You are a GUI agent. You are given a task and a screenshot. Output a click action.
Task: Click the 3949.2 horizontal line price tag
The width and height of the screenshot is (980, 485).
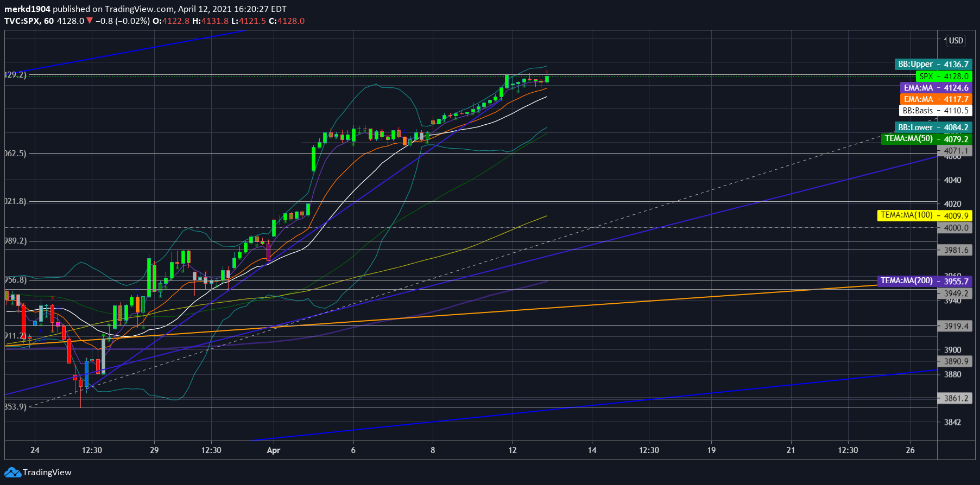pos(954,293)
